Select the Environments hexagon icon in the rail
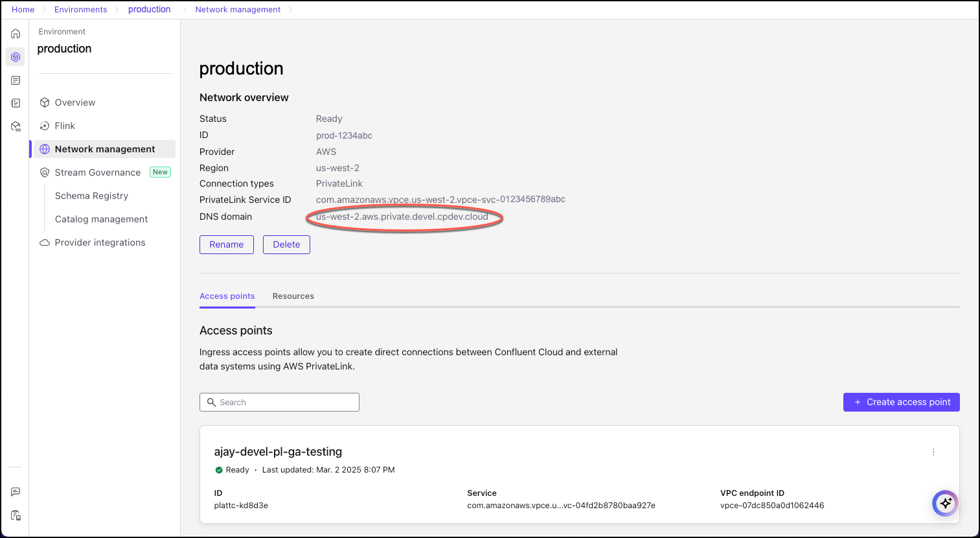 tap(15, 56)
